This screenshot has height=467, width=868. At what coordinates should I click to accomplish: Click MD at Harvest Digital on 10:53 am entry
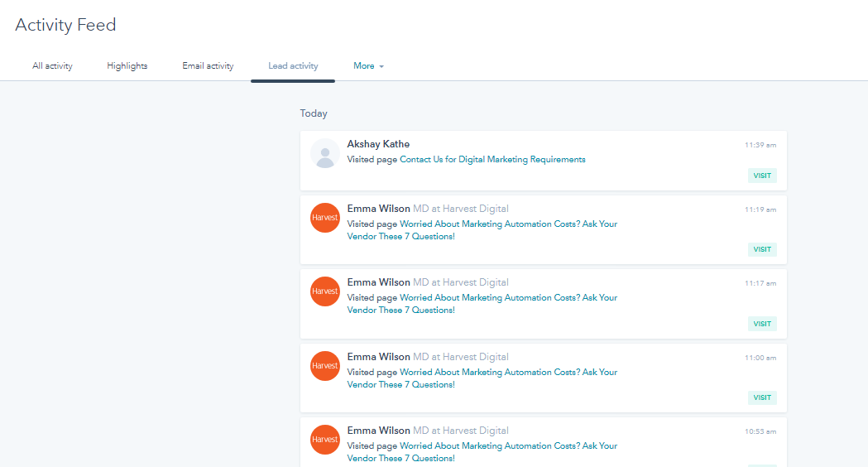tap(461, 431)
